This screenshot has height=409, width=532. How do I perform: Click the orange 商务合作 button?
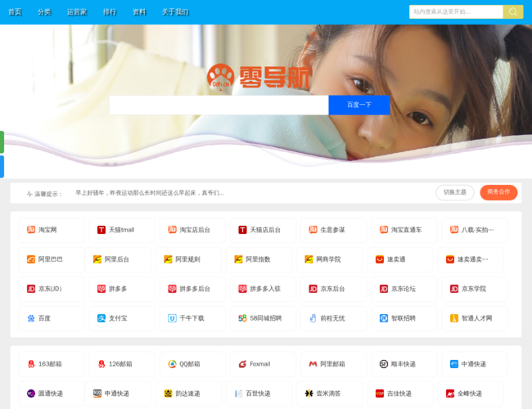tap(498, 192)
